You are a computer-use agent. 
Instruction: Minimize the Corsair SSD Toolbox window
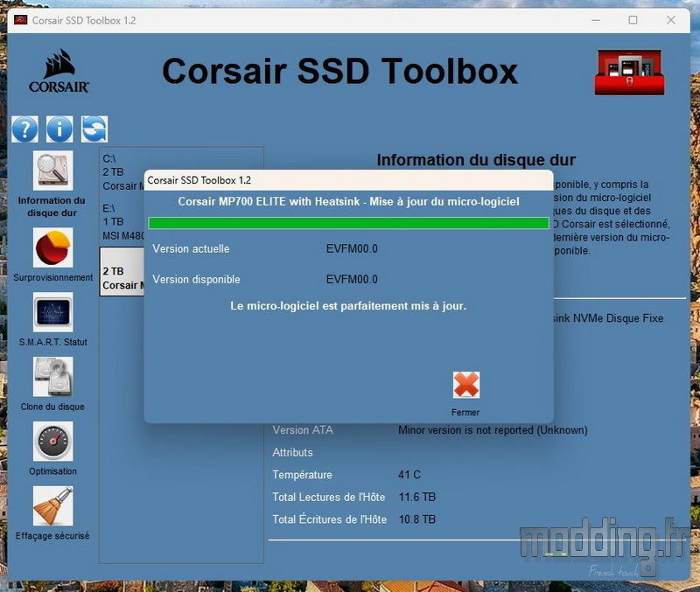pos(596,20)
